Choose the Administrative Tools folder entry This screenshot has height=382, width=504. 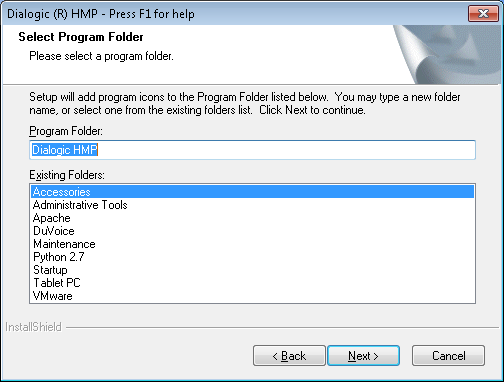point(252,205)
